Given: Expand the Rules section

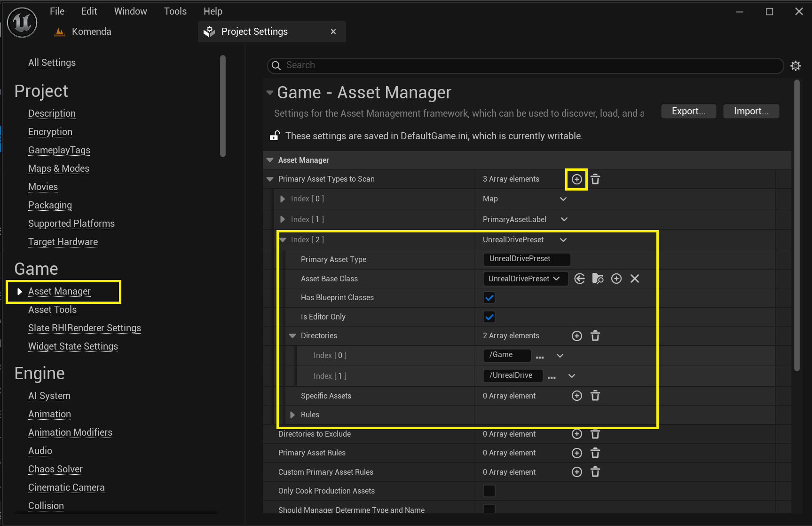Looking at the screenshot, I should [x=292, y=415].
